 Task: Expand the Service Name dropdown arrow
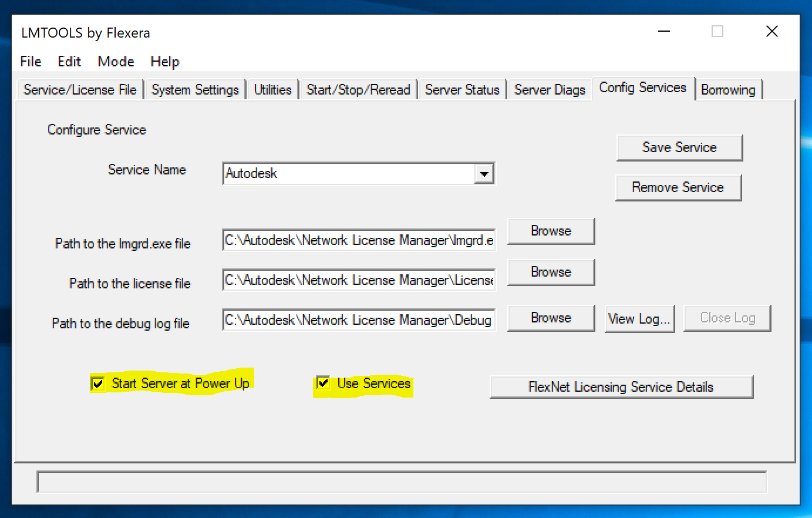[x=484, y=174]
